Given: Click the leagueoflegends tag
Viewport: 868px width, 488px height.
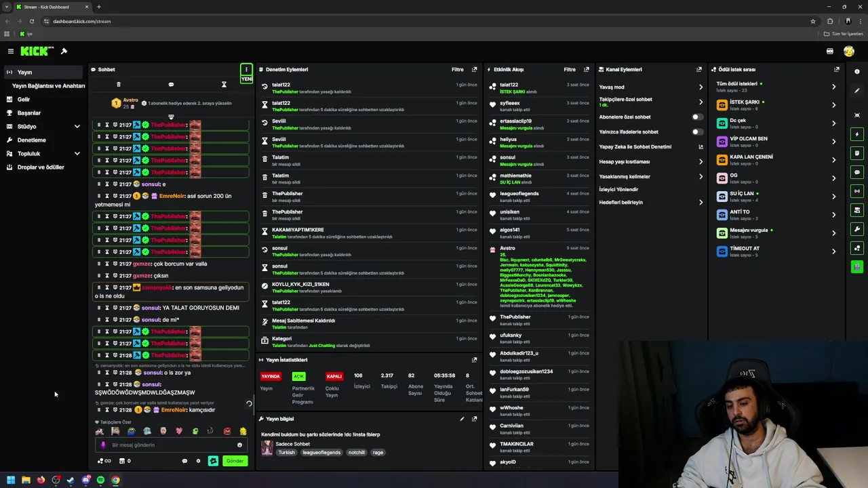Looking at the screenshot, I should pos(321,452).
